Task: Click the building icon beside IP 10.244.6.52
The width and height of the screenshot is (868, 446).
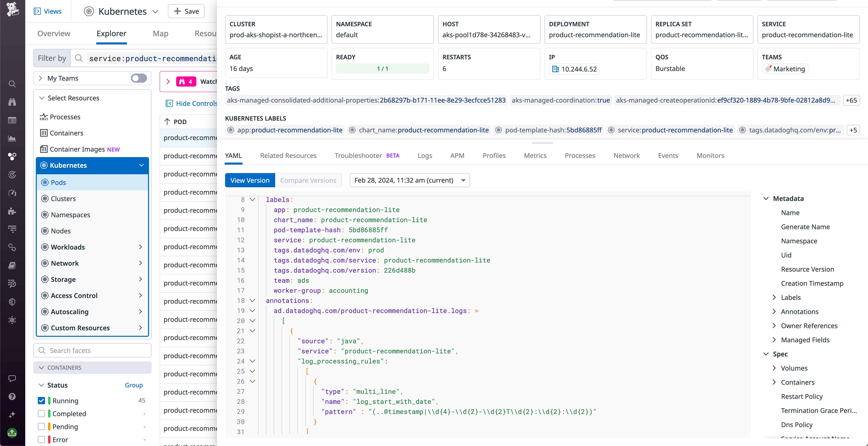Action: tap(556, 69)
